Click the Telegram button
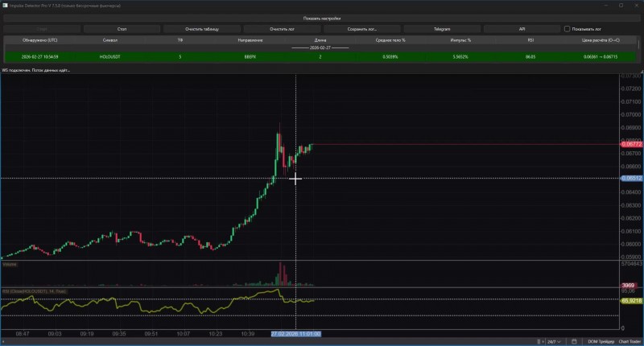 [442, 29]
